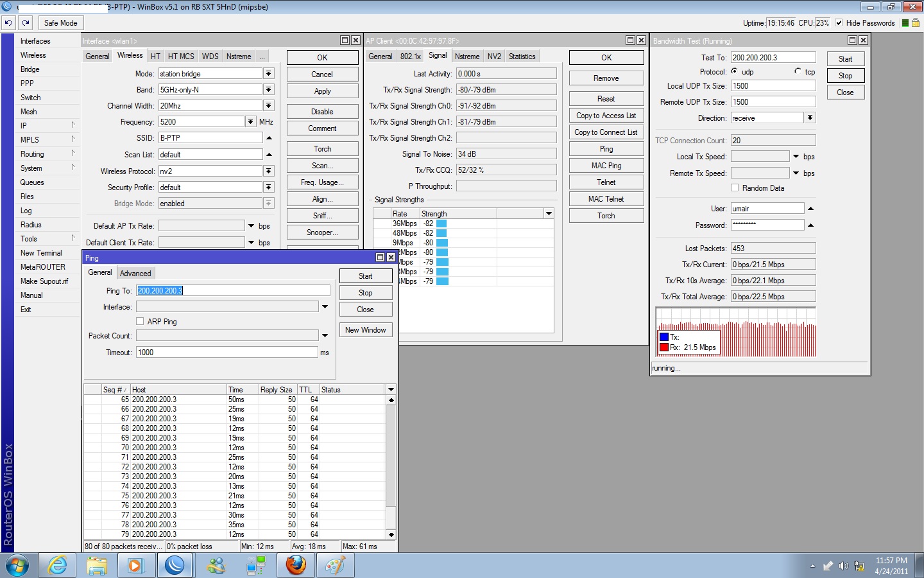Image resolution: width=924 pixels, height=578 pixels.
Task: Click the red Rx legend swatch
Action: 664,347
